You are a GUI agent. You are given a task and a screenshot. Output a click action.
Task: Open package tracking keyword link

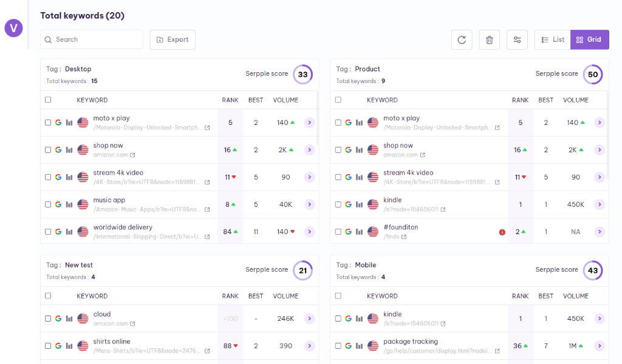tap(411, 342)
